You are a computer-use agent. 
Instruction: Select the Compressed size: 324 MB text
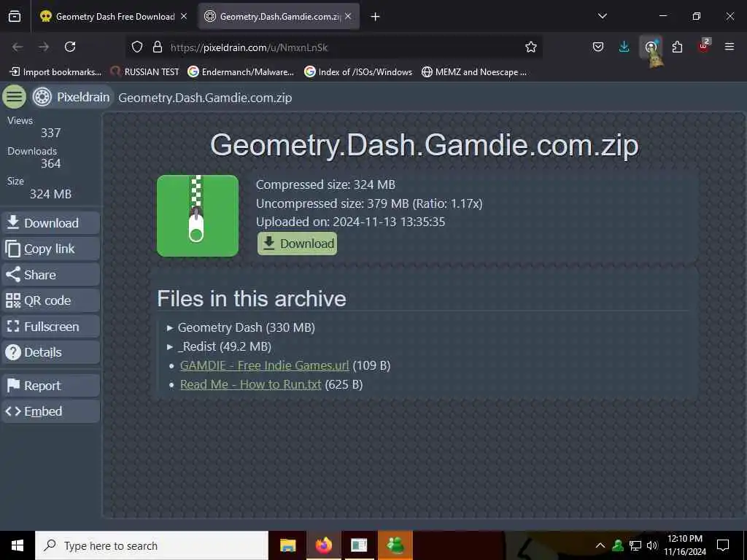click(x=325, y=184)
